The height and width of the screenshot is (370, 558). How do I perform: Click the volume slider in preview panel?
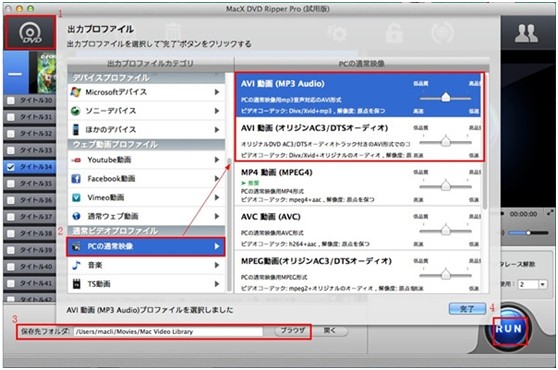528,233
